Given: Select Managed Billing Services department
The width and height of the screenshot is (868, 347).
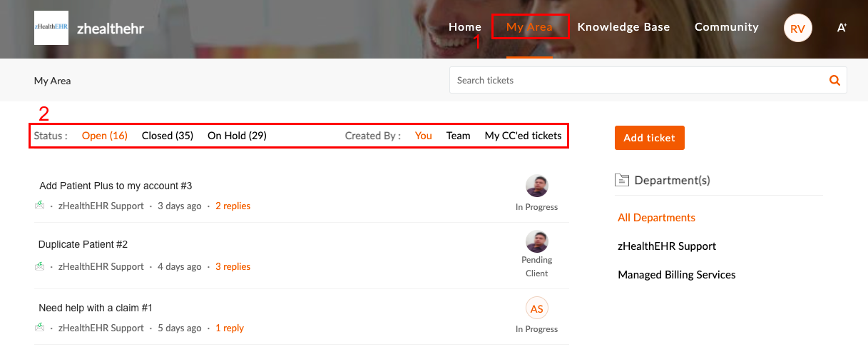Looking at the screenshot, I should click(x=677, y=275).
